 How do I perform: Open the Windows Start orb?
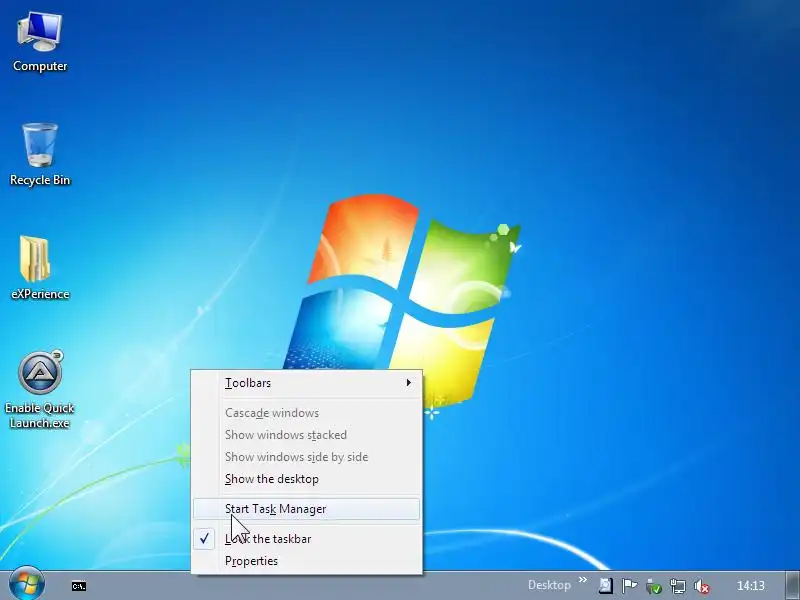[x=27, y=584]
